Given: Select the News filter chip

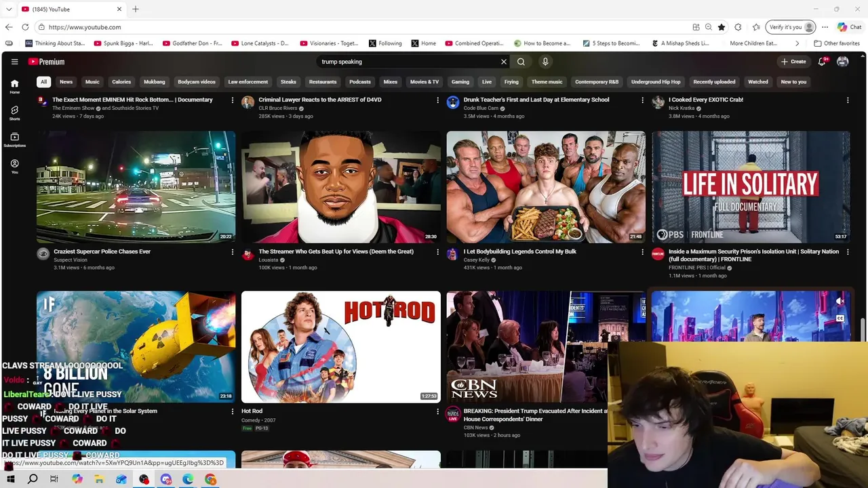Looking at the screenshot, I should [x=66, y=82].
